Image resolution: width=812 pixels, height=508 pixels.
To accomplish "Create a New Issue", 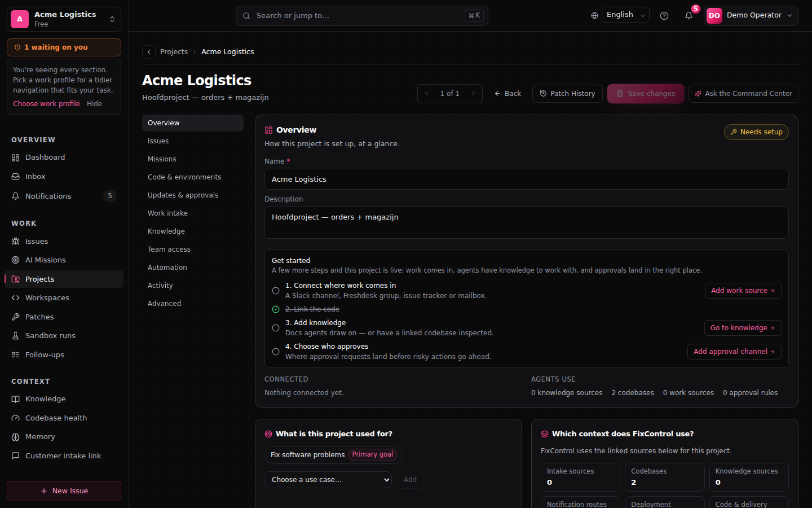I will (64, 491).
